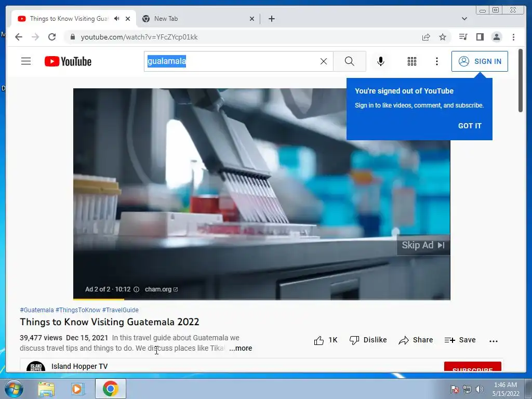This screenshot has height=399, width=532.
Task: Open the YouTube apps grid
Action: click(412, 61)
